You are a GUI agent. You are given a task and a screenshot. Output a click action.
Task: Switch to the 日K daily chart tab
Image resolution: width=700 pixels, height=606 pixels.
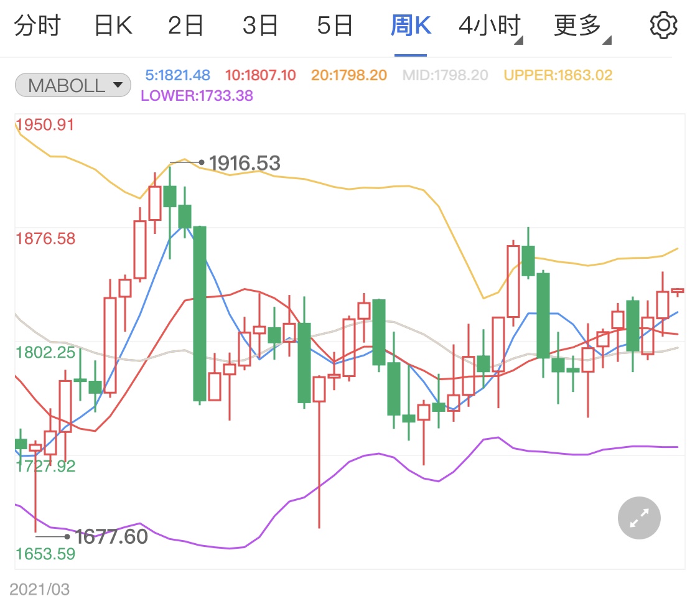tap(111, 25)
